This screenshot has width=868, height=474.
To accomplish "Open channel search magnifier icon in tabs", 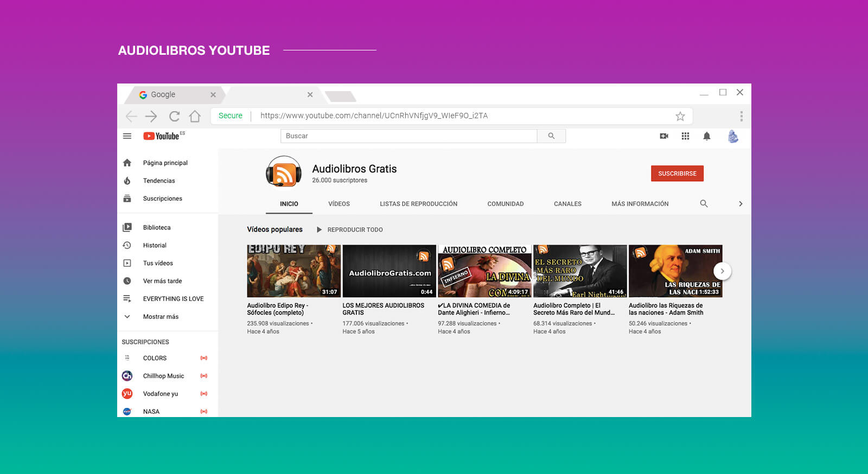I will (704, 204).
